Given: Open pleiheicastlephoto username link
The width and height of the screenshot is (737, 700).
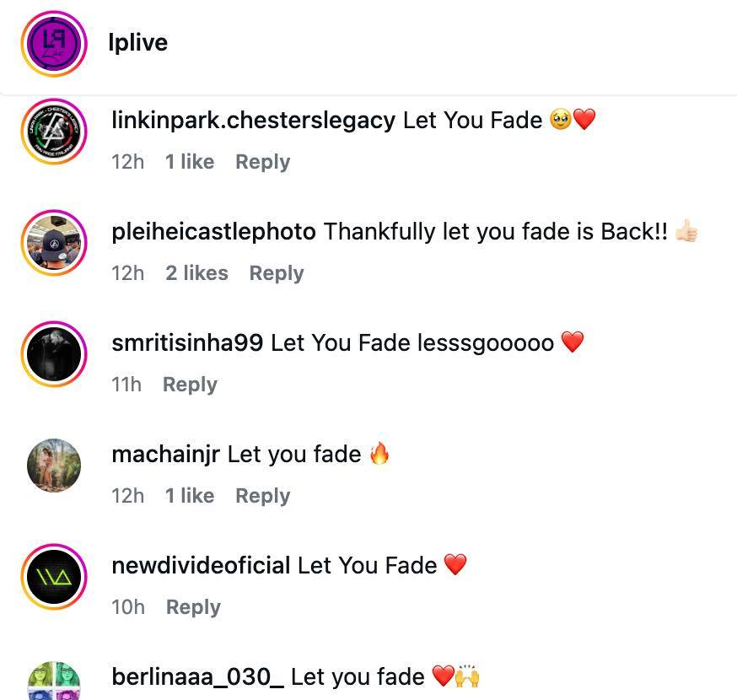Looking at the screenshot, I should click(214, 232).
